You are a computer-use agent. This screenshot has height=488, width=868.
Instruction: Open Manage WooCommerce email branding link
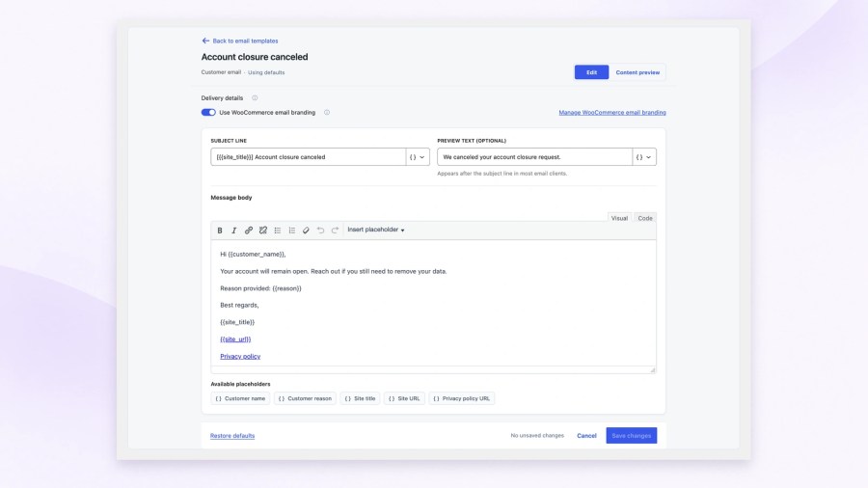(612, 112)
